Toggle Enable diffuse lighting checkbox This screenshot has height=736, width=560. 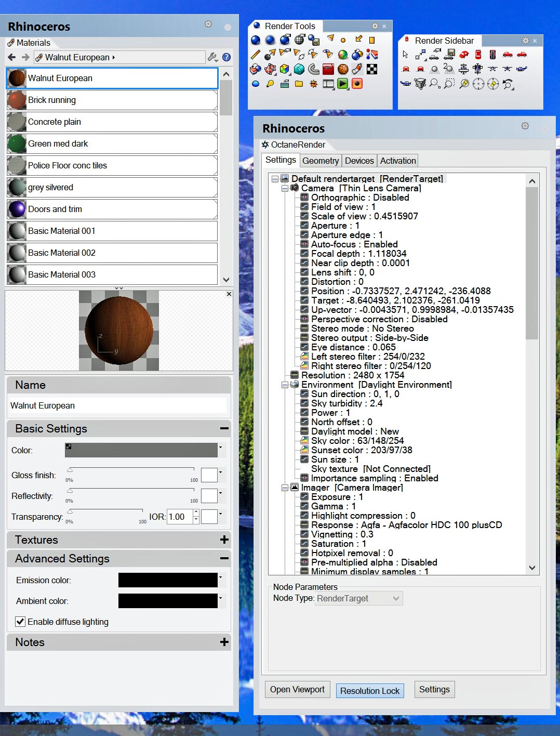[x=20, y=621]
